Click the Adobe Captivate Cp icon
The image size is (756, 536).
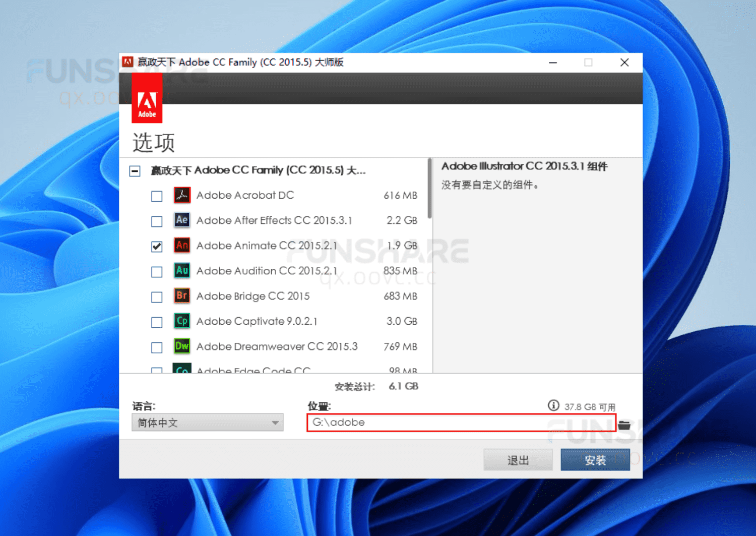pyautogui.click(x=182, y=321)
